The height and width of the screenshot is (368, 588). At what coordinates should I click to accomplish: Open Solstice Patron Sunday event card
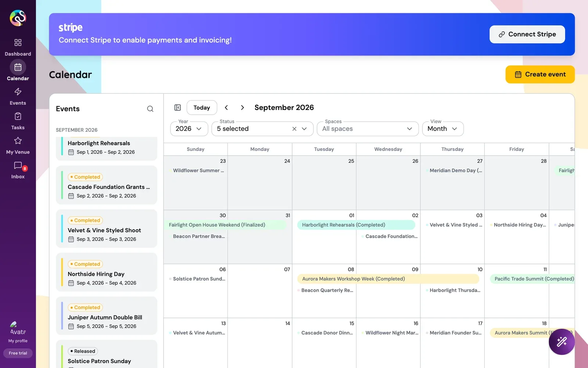point(107,354)
